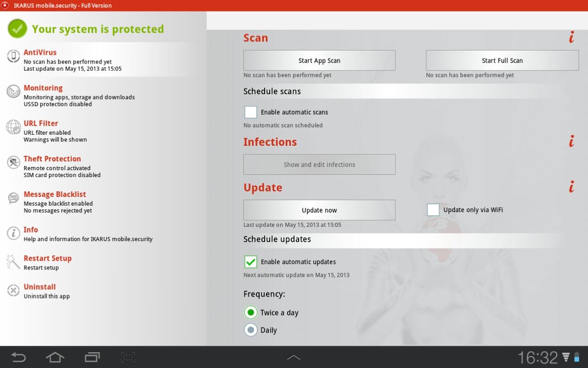Viewport: 588px width, 368px height.
Task: Click the Uninstall X icon
Action: 13,290
